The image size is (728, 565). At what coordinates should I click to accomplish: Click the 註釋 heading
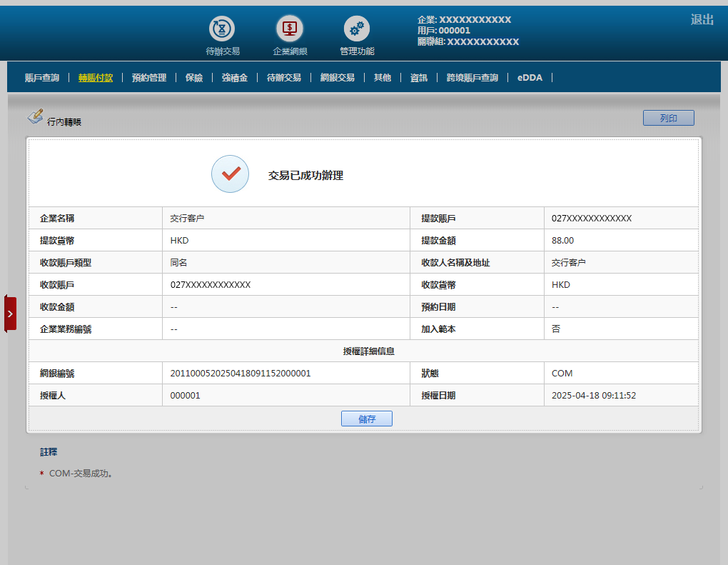coord(49,452)
